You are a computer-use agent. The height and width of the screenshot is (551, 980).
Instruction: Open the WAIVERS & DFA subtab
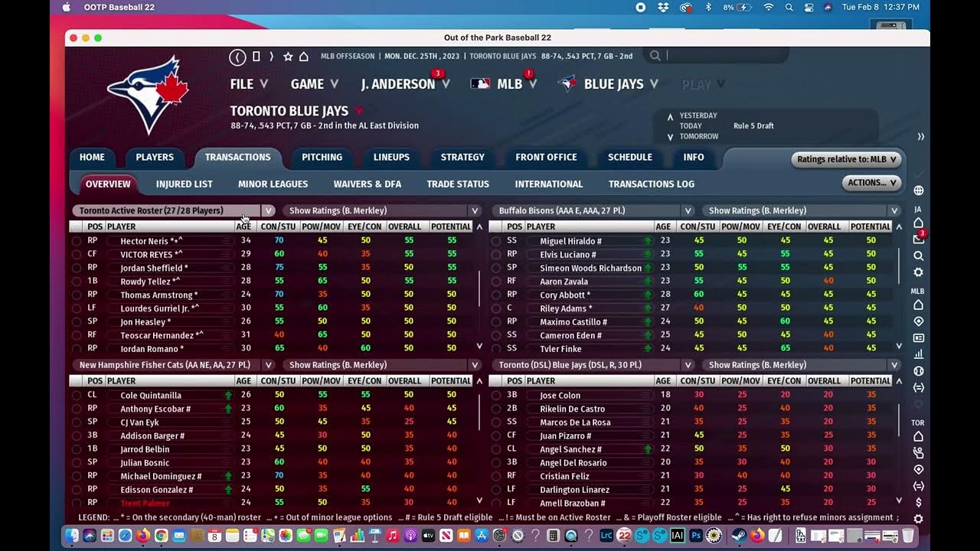click(367, 184)
